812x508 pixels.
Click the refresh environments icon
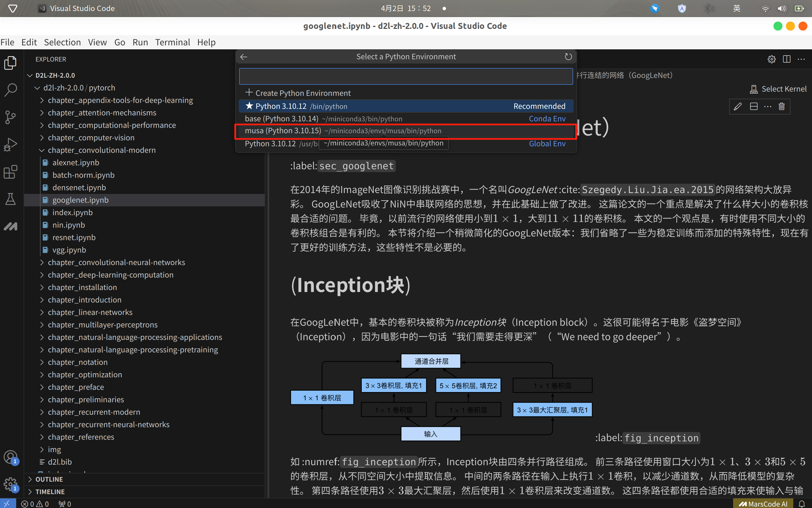[568, 57]
